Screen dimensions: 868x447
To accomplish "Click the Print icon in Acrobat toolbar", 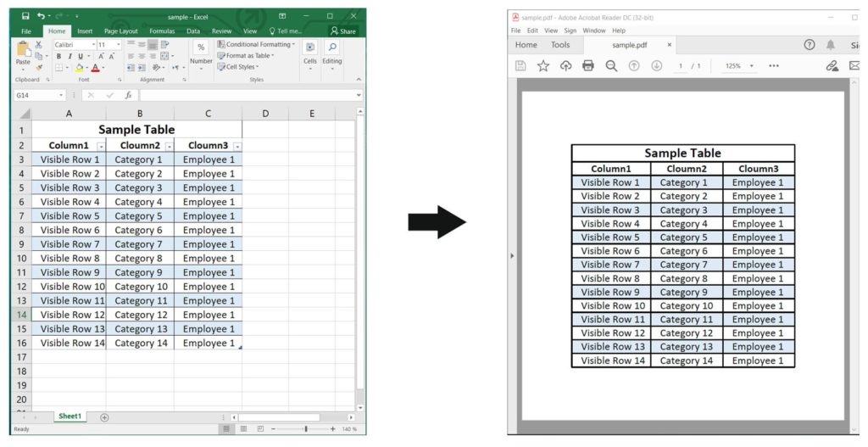I will [x=588, y=65].
